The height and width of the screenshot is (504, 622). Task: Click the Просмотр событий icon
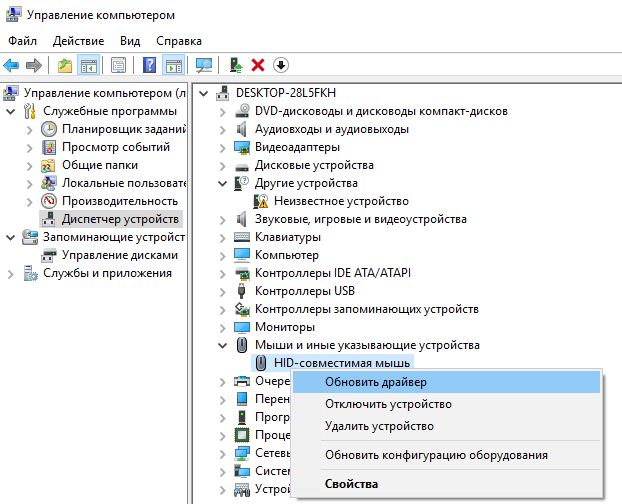point(49,147)
